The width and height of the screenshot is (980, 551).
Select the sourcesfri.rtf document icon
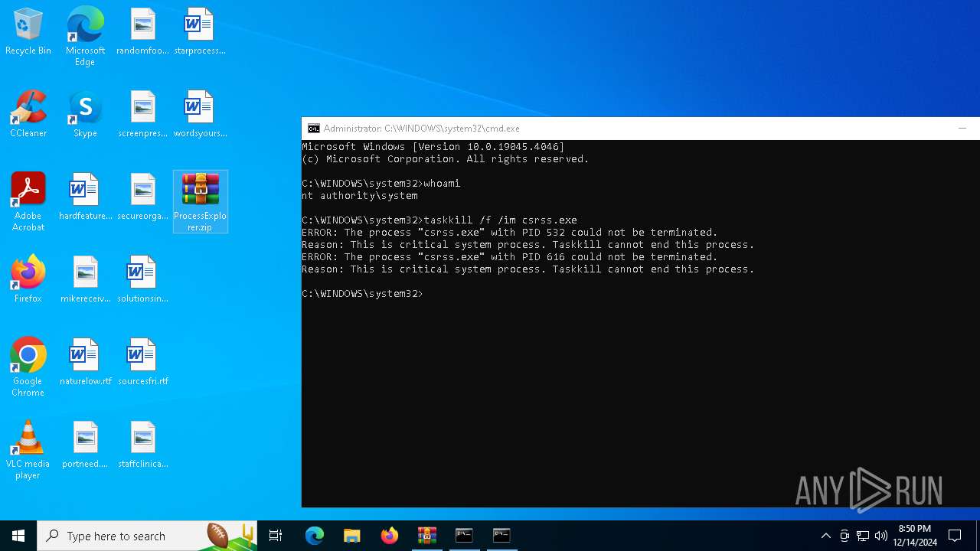point(142,363)
